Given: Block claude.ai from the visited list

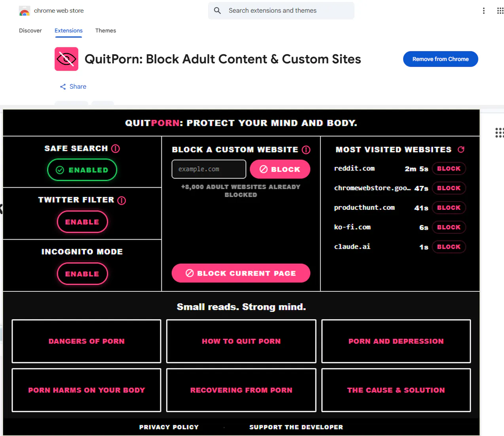Looking at the screenshot, I should [449, 247].
